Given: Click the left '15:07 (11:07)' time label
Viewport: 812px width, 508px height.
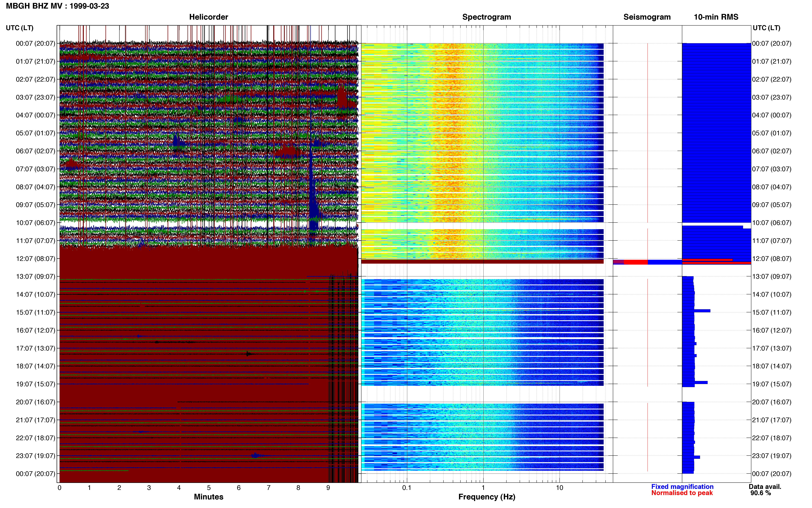Looking at the screenshot, I should (35, 313).
